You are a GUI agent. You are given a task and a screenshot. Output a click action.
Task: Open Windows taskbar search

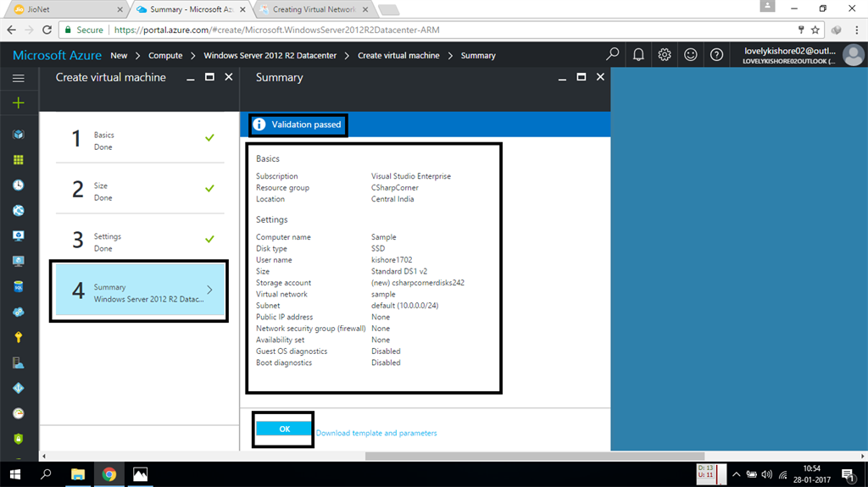(46, 474)
